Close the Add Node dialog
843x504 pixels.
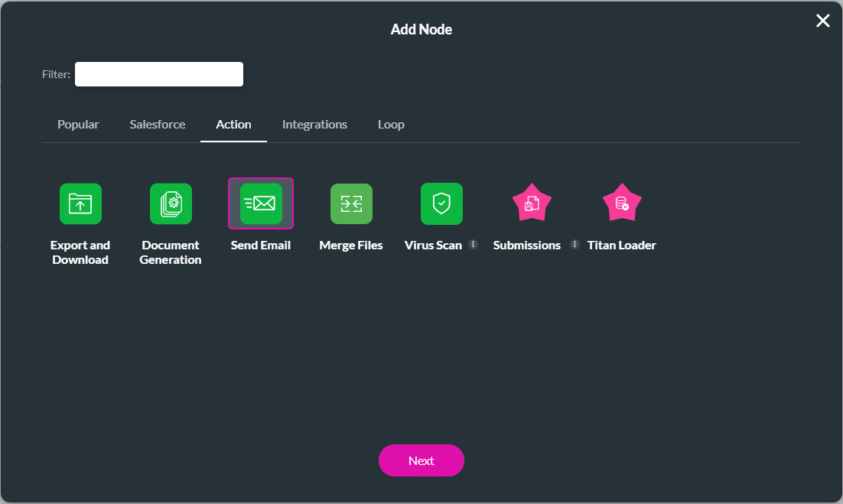pyautogui.click(x=822, y=21)
